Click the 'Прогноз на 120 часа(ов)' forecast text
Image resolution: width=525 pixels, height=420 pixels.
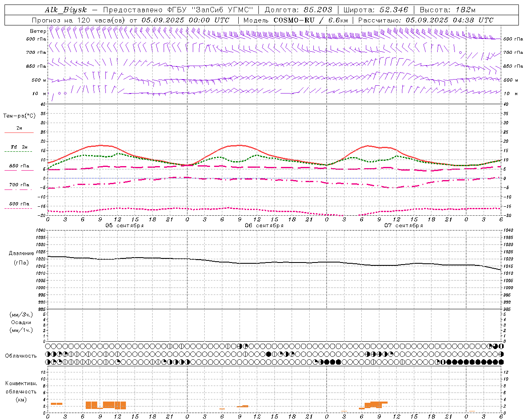[x=79, y=20]
